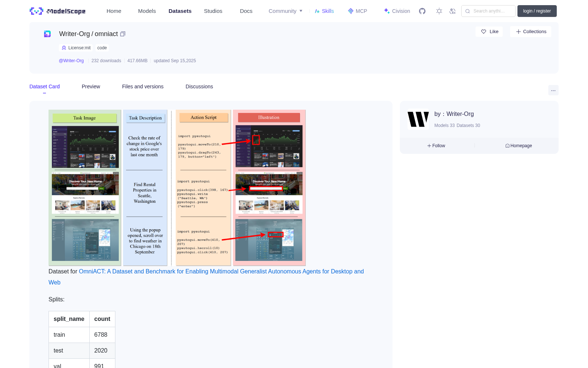Click the Writer-Org W logo
This screenshot has height=368, width=588.
click(x=418, y=120)
